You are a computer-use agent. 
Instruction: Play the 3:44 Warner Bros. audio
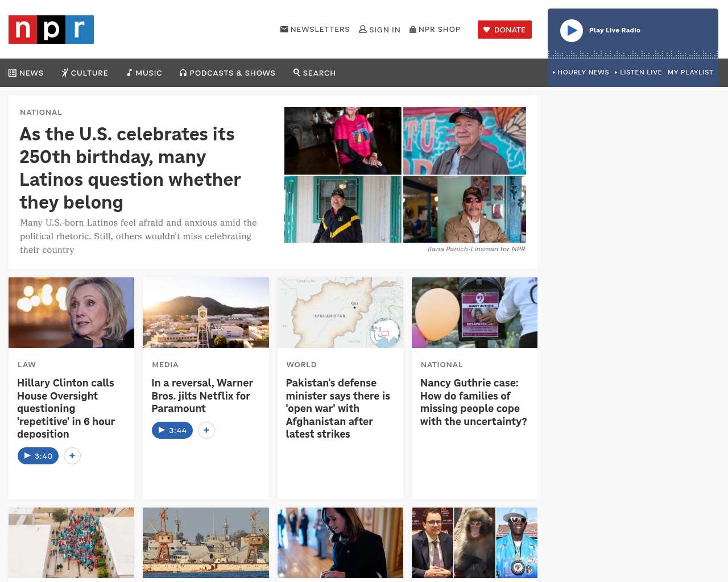(x=172, y=430)
